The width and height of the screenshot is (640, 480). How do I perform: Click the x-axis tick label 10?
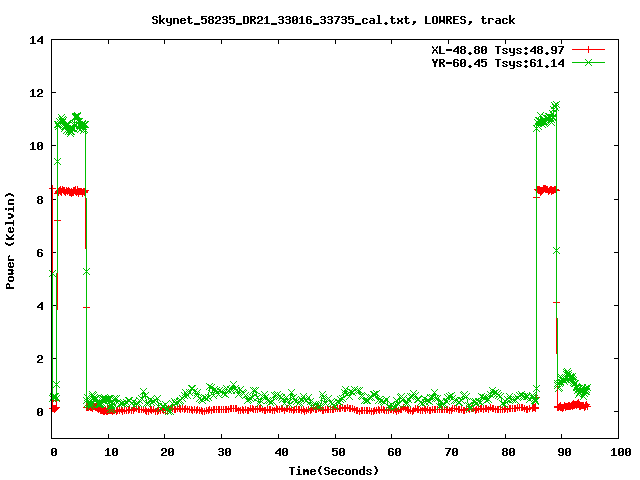click(111, 452)
